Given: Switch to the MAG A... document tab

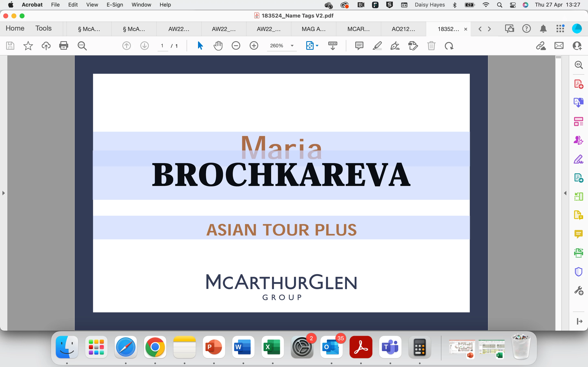Looking at the screenshot, I should [x=313, y=29].
